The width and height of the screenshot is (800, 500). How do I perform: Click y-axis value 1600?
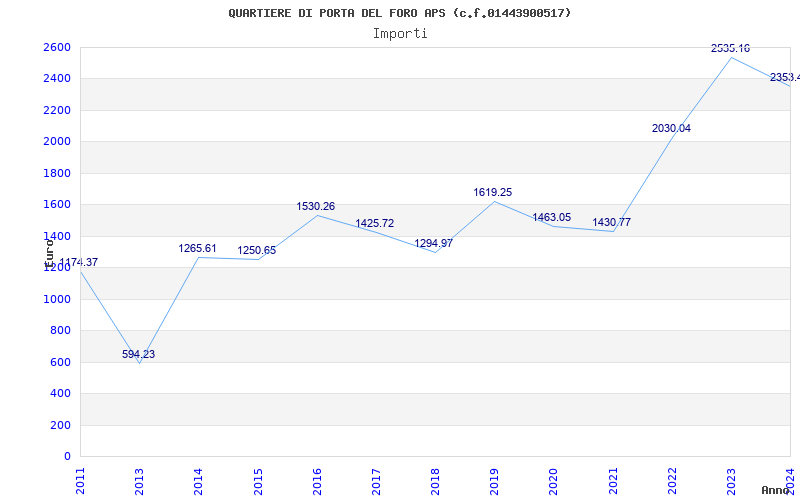tap(58, 205)
